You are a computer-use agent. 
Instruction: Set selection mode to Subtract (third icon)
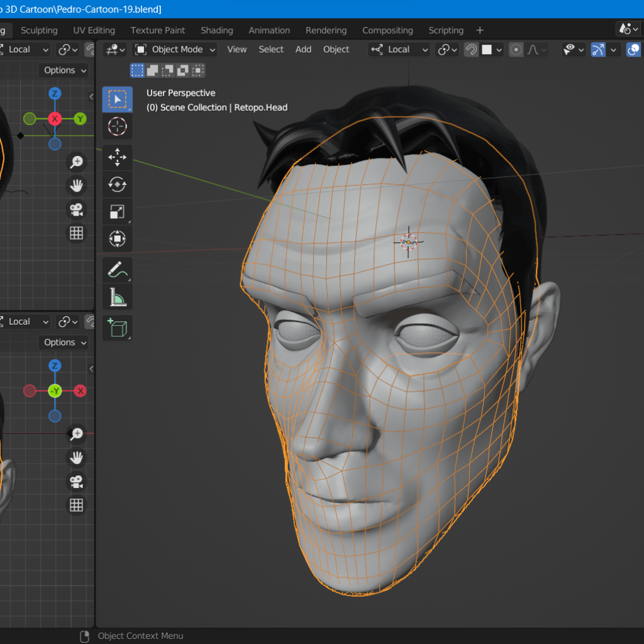click(x=167, y=70)
